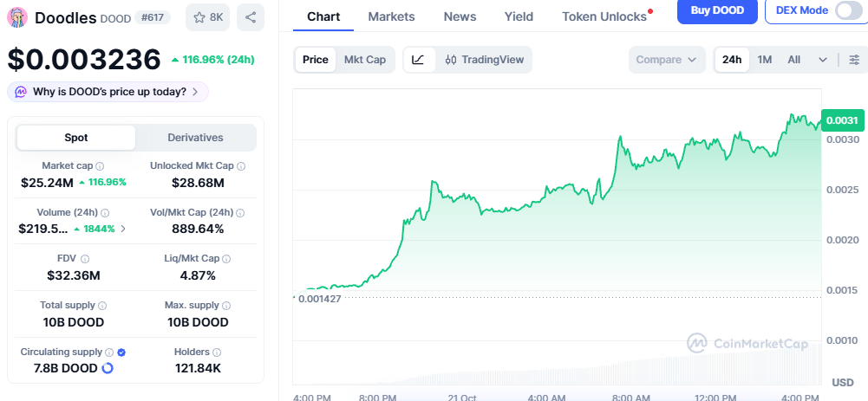This screenshot has width=868, height=401.
Task: Click the $25.24M market cap value
Action: coord(47,182)
